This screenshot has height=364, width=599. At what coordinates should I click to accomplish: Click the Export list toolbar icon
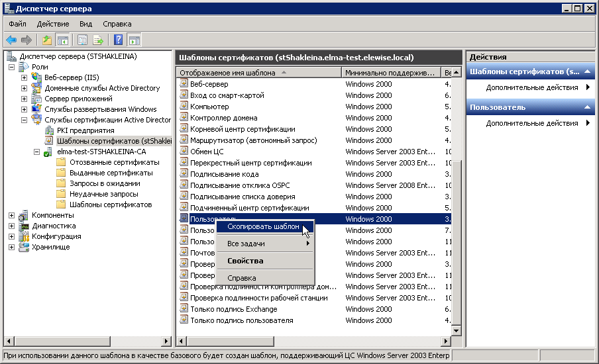pos(98,40)
